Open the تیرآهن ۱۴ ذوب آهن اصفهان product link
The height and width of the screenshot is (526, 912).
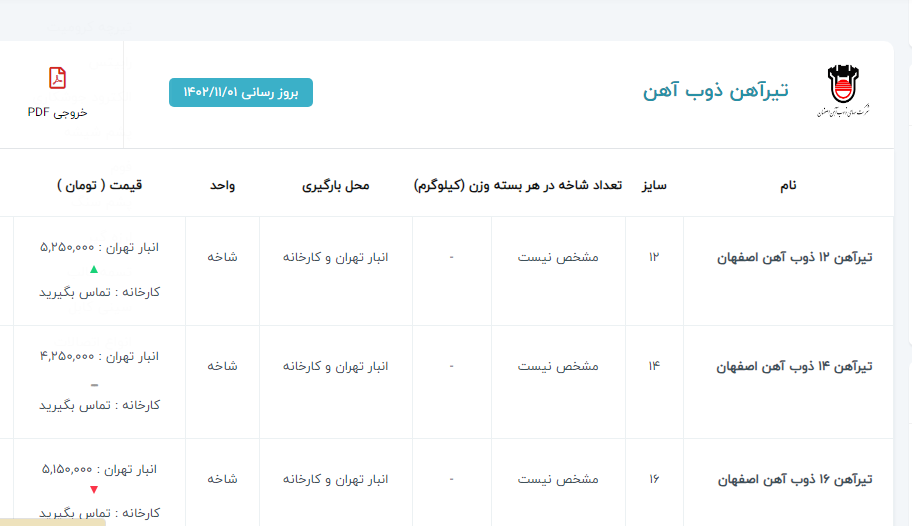pos(795,366)
